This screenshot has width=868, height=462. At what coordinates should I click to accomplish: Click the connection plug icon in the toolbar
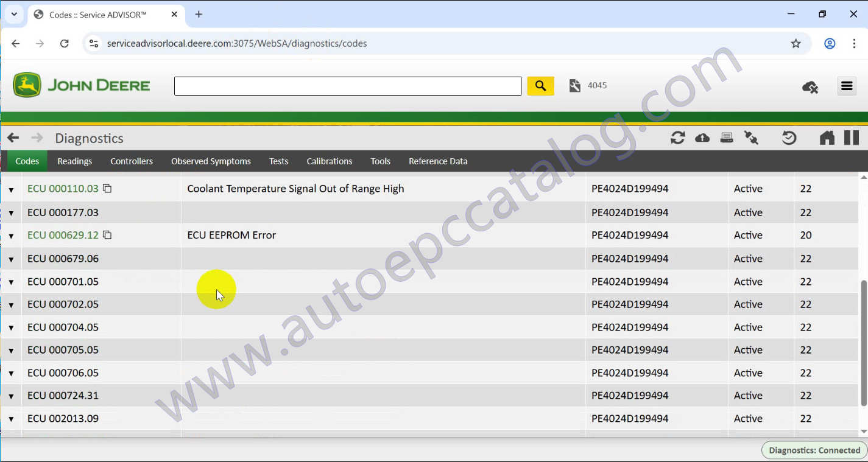pyautogui.click(x=751, y=138)
